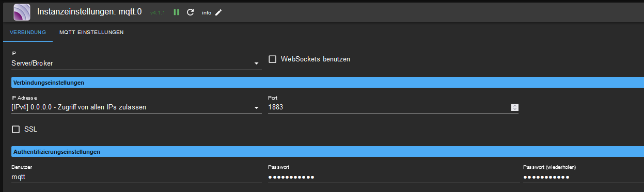Select the Passwort input field

(x=394, y=177)
